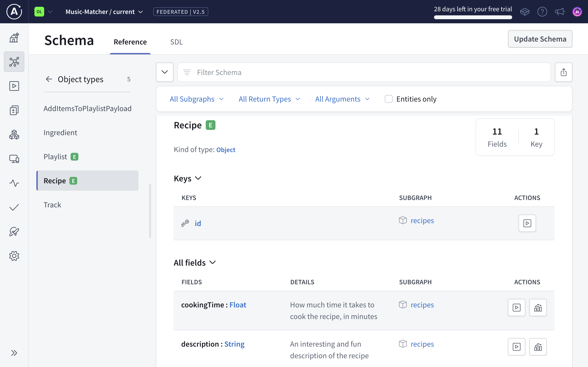
Task: Export the schema using the share icon
Action: point(564,72)
